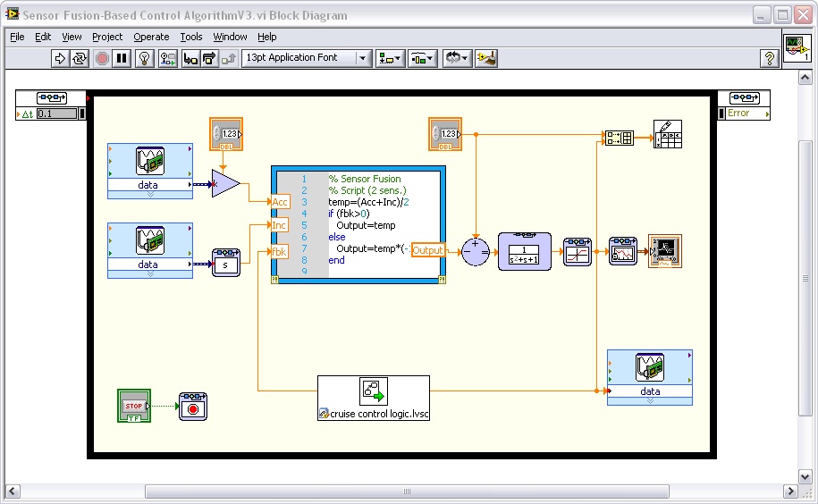Select the Summation node after Output
Screen dimensions: 818x504
coord(476,252)
